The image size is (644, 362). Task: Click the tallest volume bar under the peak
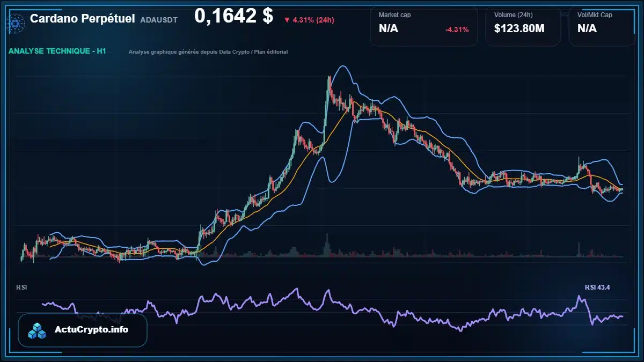[327, 246]
